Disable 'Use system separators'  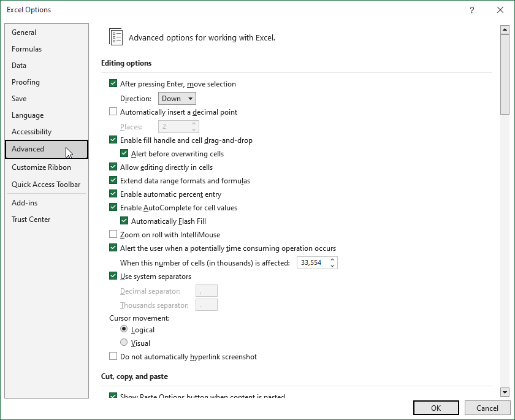(x=113, y=276)
